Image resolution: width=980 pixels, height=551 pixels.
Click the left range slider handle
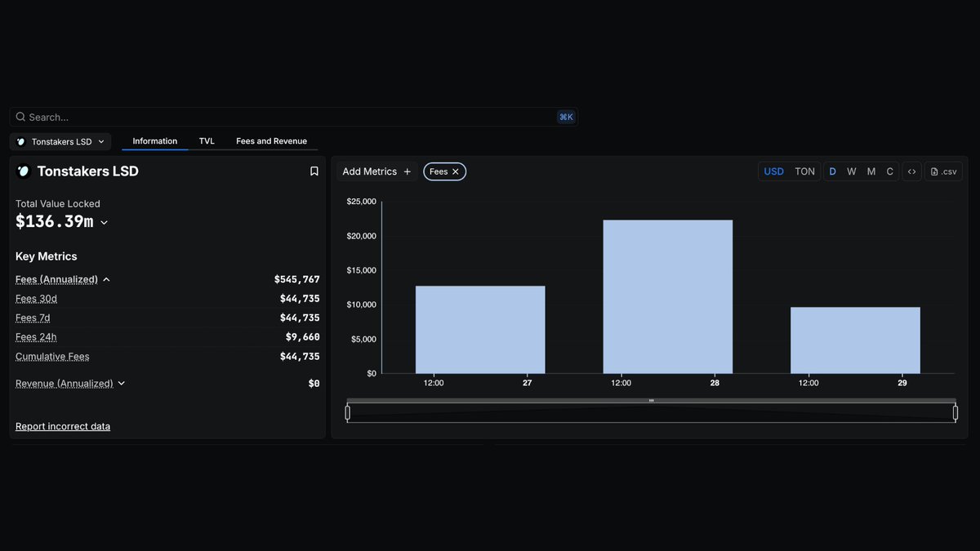pyautogui.click(x=348, y=413)
